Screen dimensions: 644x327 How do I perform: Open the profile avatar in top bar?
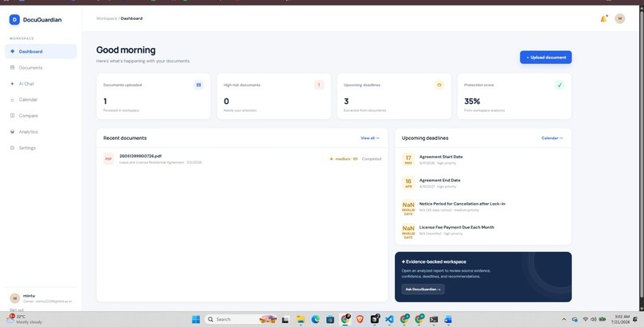coord(620,18)
